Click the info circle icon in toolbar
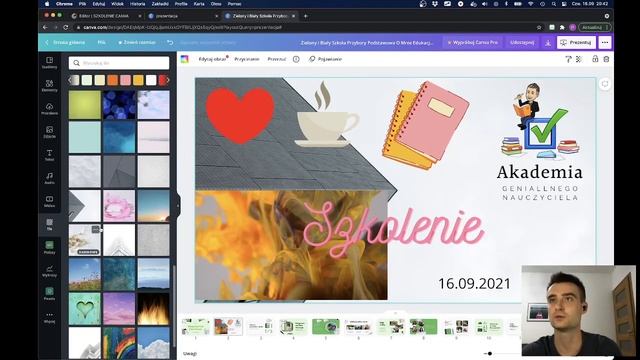This screenshot has width=640, height=360. 296,59
